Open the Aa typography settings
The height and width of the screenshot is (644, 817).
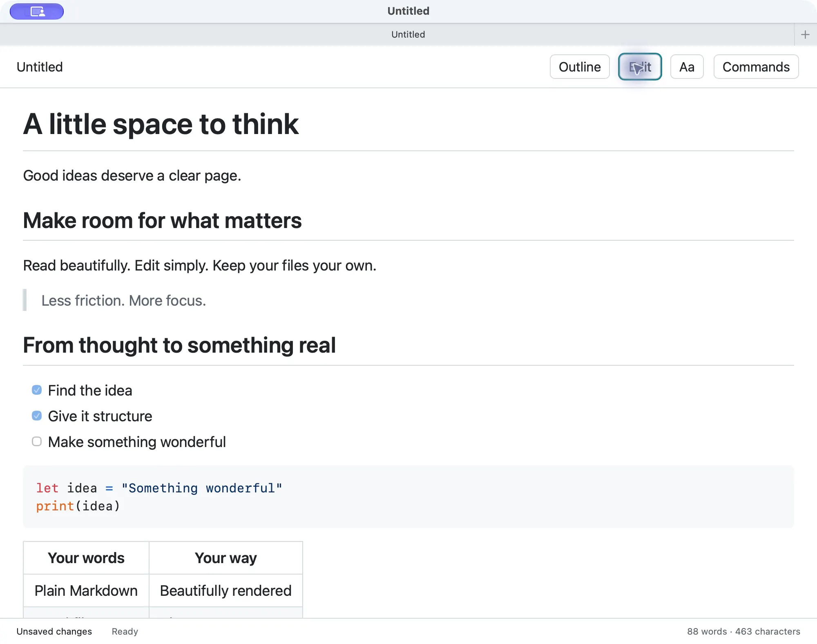coord(687,67)
